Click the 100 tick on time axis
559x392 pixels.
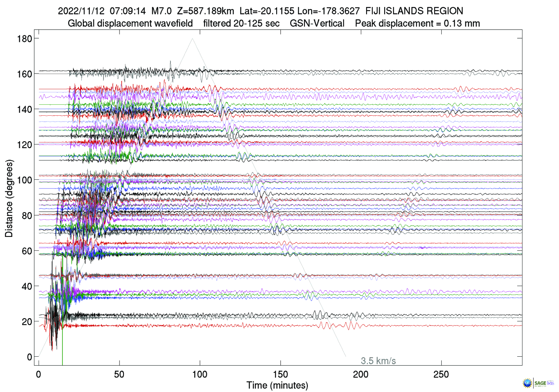tap(200, 374)
